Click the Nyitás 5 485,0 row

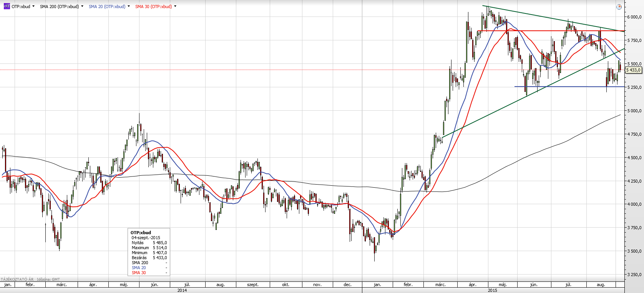[149, 243]
